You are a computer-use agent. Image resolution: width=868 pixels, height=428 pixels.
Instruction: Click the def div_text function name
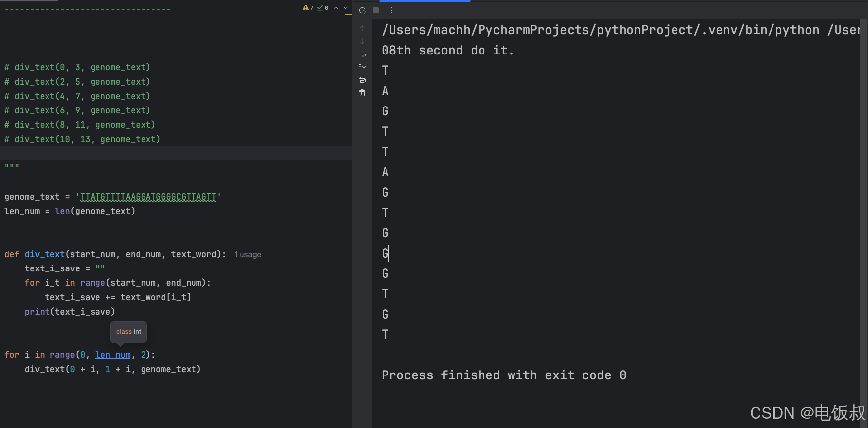(x=45, y=254)
